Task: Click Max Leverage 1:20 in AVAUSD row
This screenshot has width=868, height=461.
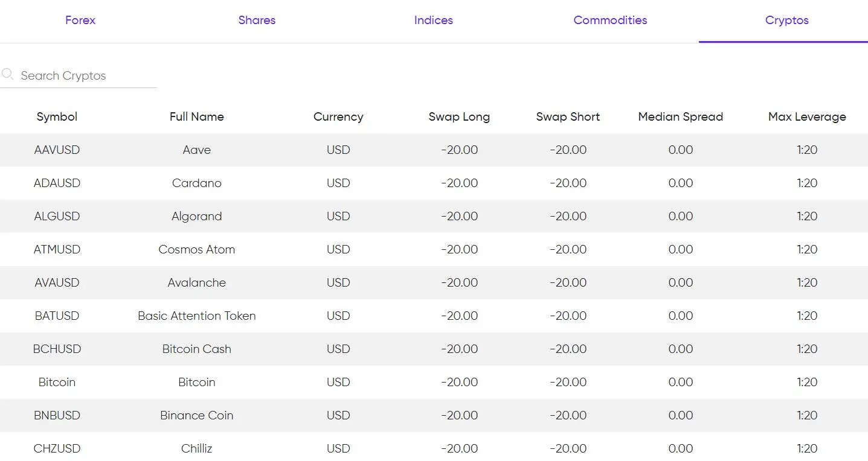Action: [807, 283]
